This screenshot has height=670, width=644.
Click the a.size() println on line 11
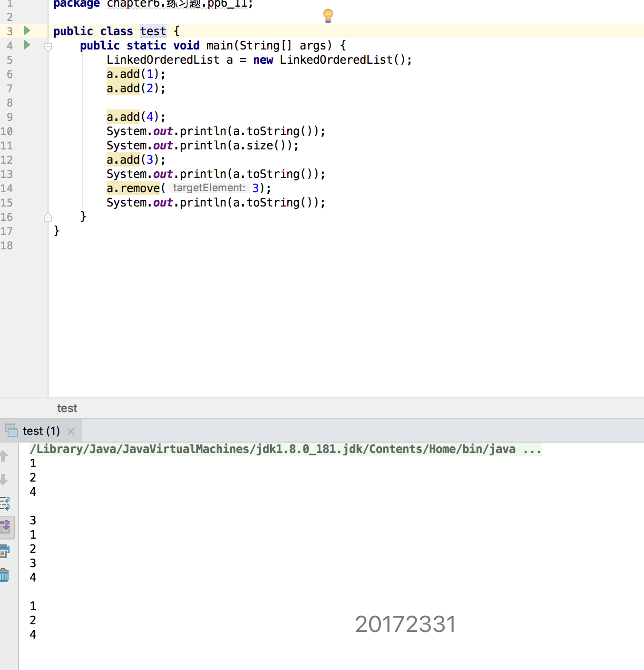coord(203,146)
